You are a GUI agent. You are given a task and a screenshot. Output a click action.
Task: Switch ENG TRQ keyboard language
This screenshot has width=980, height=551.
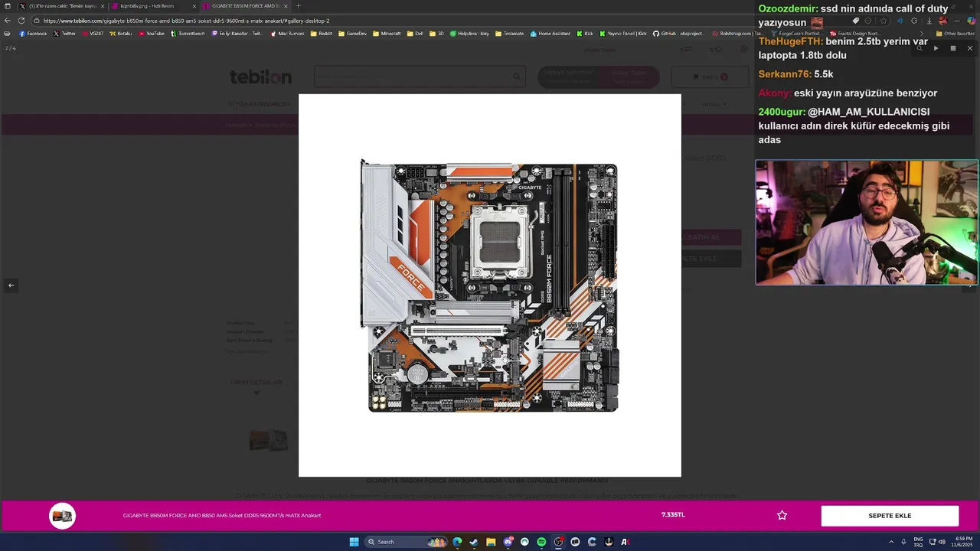(x=918, y=542)
